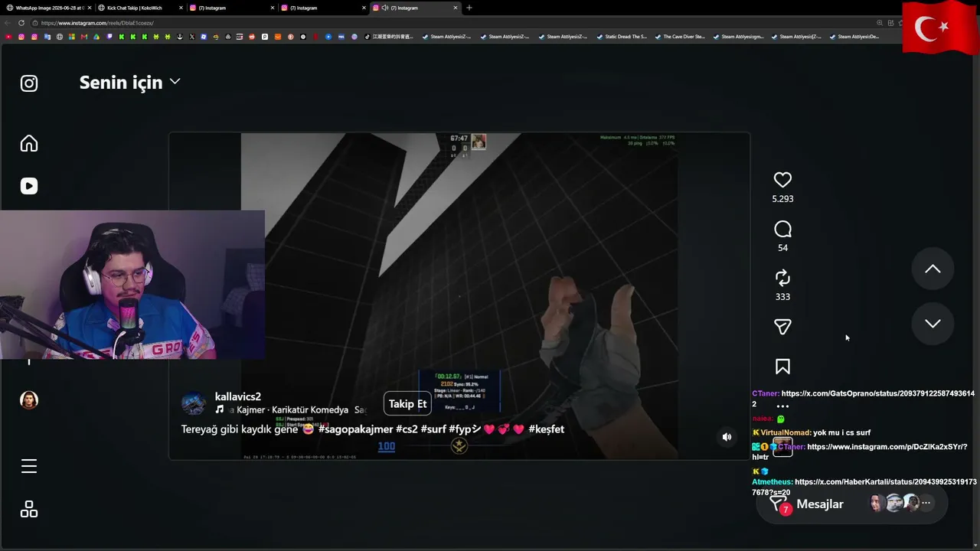The width and height of the screenshot is (980, 551).
Task: Open Mesajlar messages panel
Action: pyautogui.click(x=851, y=504)
